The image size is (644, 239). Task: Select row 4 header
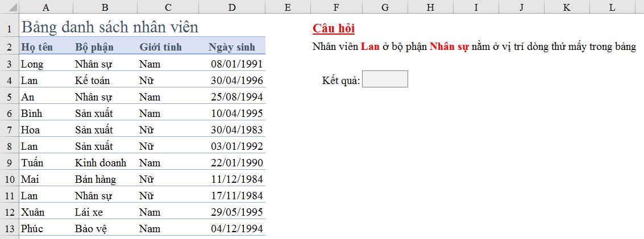[x=9, y=81]
